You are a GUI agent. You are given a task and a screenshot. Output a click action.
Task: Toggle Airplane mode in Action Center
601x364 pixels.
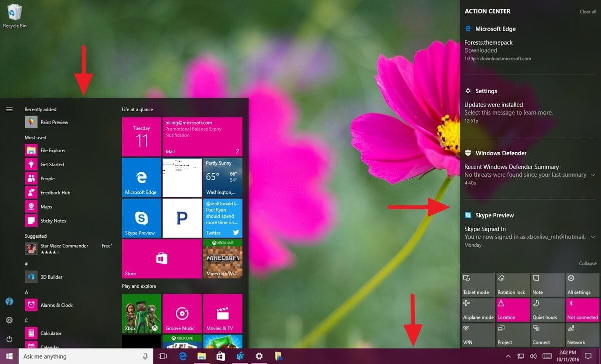478,309
